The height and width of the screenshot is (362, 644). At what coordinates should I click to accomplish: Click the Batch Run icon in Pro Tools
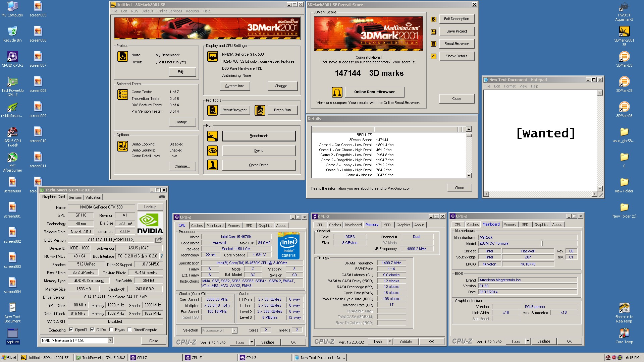(260, 110)
